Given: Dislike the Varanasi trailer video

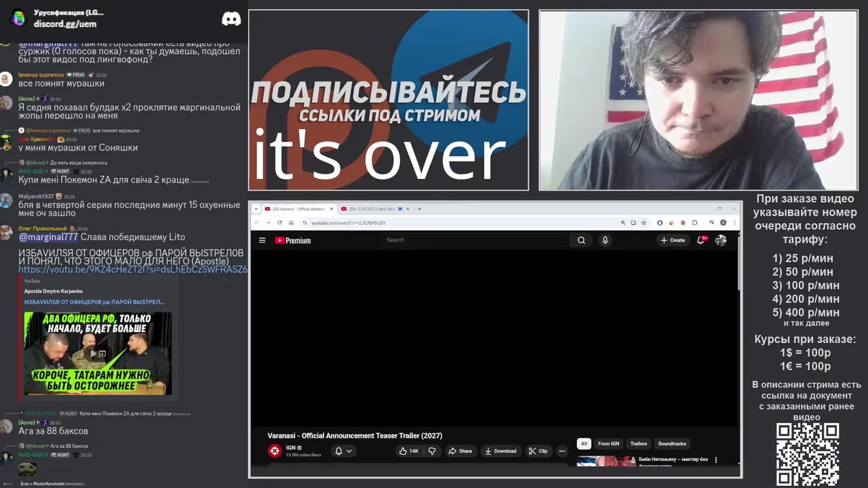Looking at the screenshot, I should click(432, 451).
